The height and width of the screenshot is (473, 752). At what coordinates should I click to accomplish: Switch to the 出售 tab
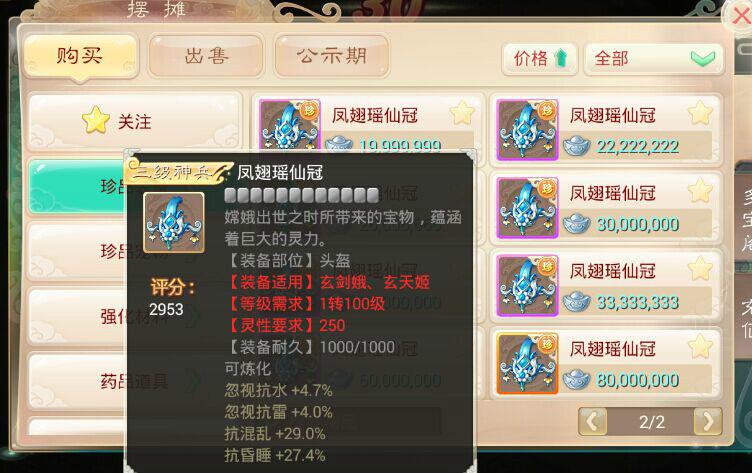click(x=206, y=56)
